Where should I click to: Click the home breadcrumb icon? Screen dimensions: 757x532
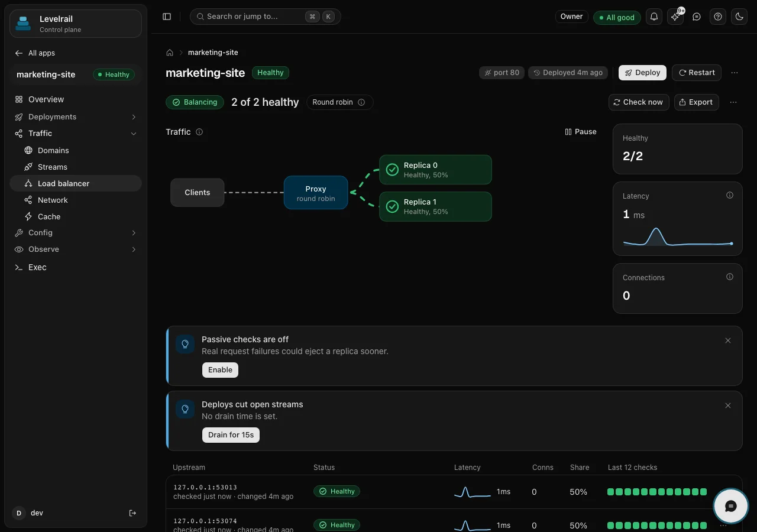pos(170,53)
